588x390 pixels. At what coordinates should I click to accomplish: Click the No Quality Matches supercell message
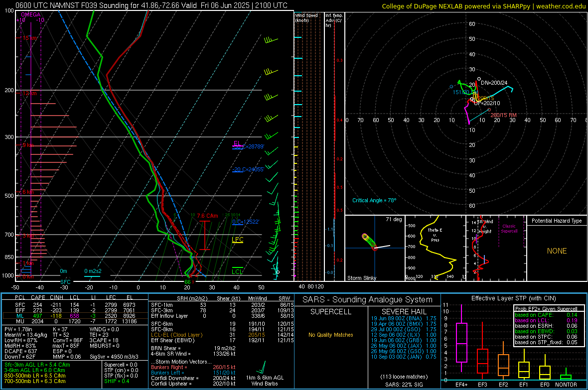pos(331,335)
